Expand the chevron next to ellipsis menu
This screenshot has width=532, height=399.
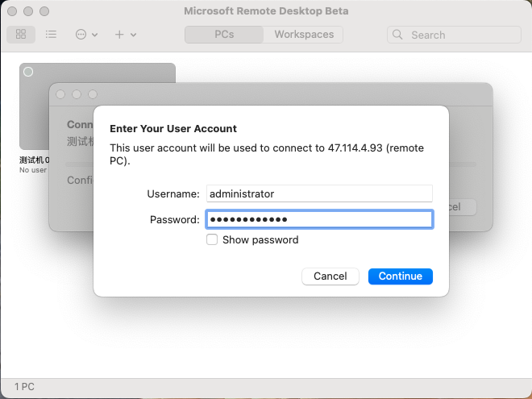click(95, 35)
